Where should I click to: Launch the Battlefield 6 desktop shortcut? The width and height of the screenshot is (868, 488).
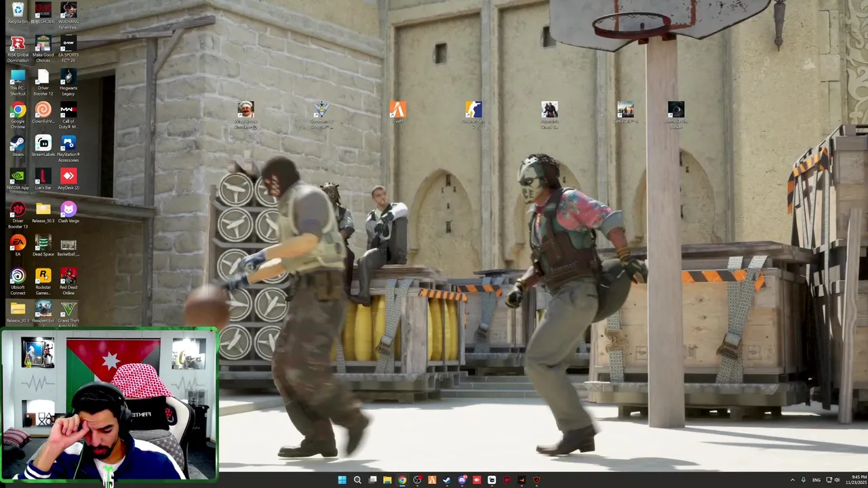pyautogui.click(x=625, y=113)
